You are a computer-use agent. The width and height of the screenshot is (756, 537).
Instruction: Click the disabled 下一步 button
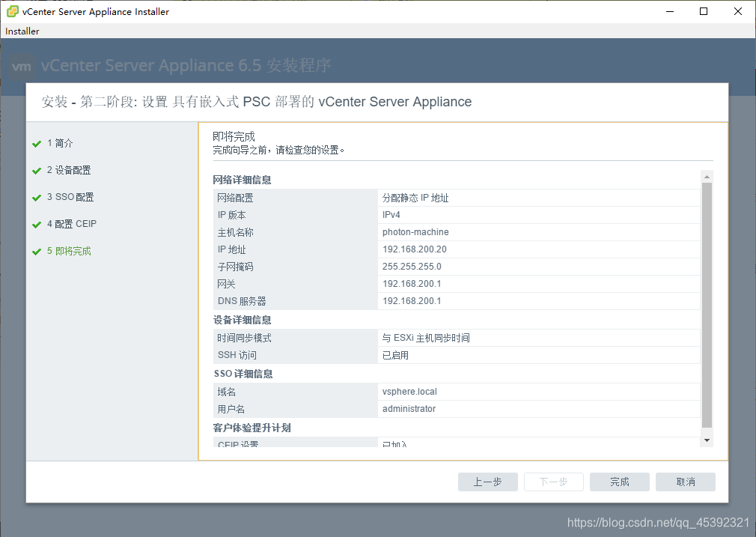(553, 482)
